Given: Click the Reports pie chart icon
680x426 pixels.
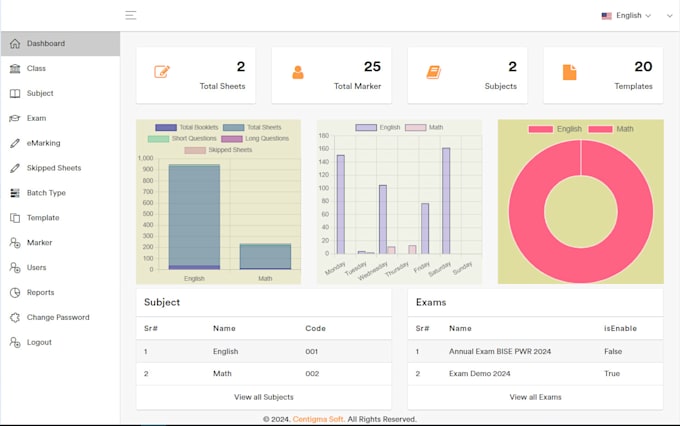Looking at the screenshot, I should 15,292.
